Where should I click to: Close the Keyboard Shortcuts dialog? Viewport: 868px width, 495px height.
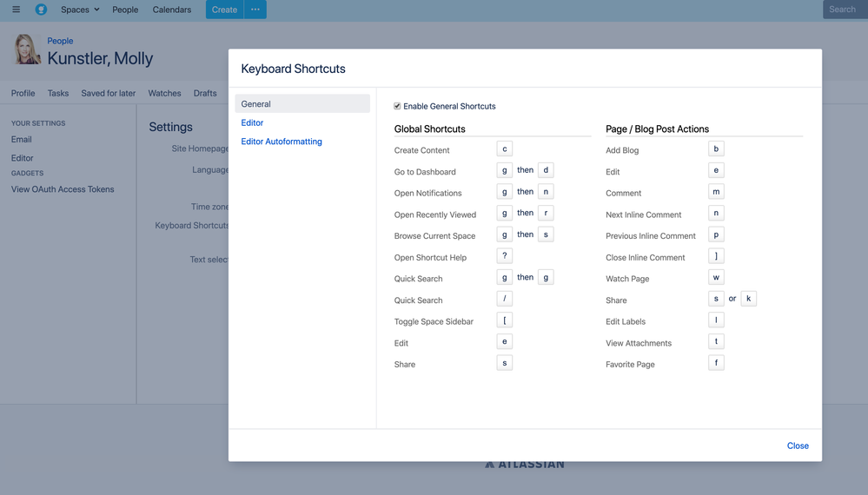pyautogui.click(x=798, y=445)
